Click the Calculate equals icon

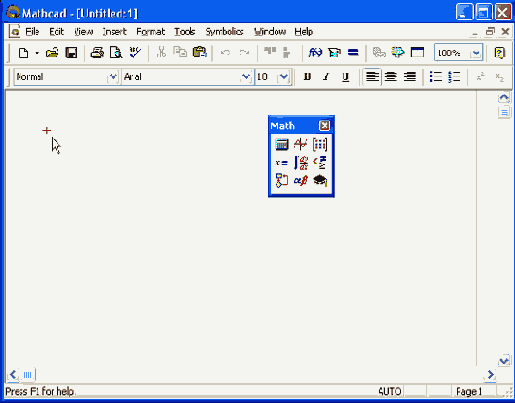click(353, 52)
